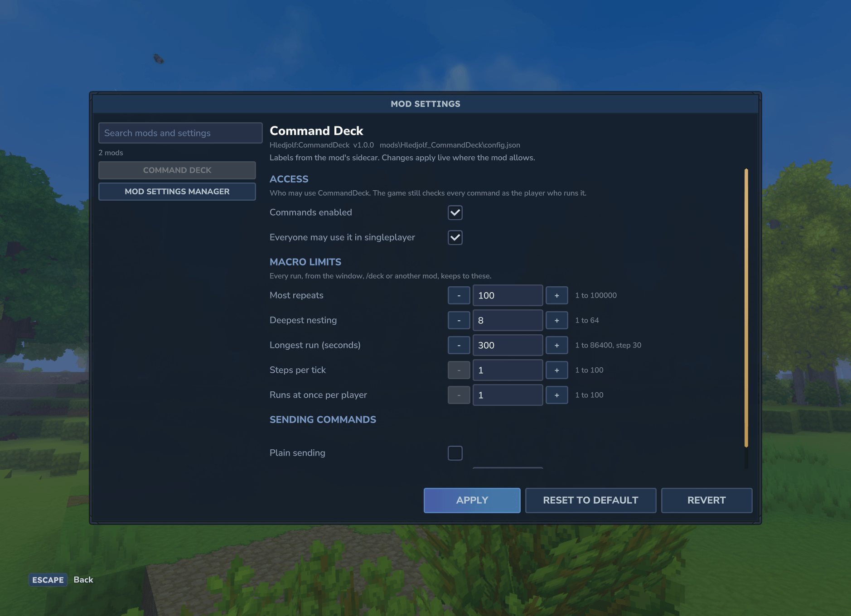Click the MACRO LIMITS section heading
Screen dimensions: 851x616
coord(305,262)
